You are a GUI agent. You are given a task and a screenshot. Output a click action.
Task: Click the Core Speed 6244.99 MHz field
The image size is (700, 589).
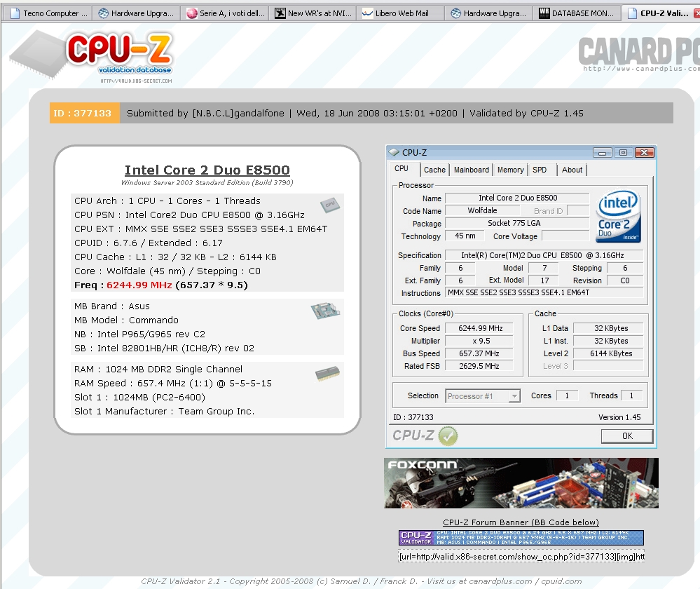click(479, 328)
